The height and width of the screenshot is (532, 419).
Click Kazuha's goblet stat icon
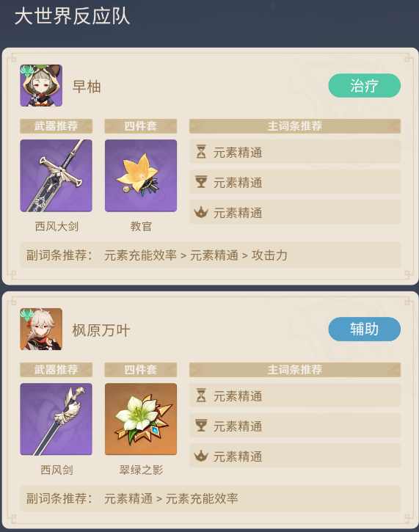[x=201, y=426]
